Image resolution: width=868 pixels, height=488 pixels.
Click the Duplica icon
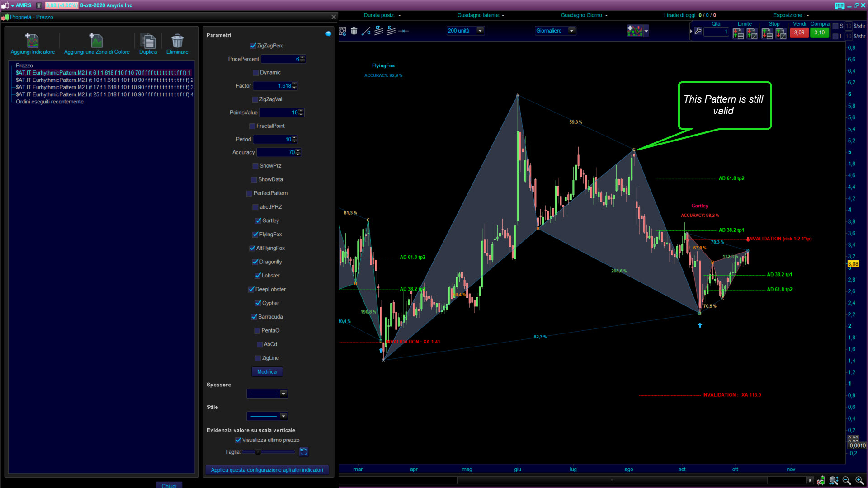(x=148, y=41)
